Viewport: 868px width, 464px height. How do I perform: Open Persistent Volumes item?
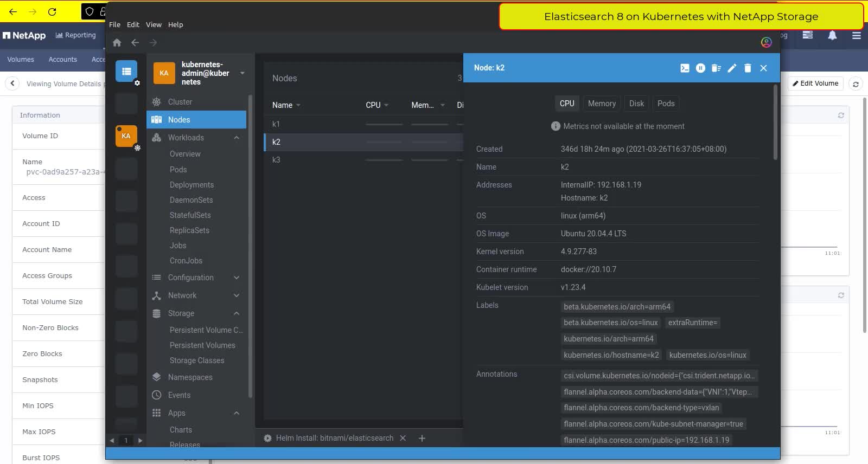click(x=202, y=345)
